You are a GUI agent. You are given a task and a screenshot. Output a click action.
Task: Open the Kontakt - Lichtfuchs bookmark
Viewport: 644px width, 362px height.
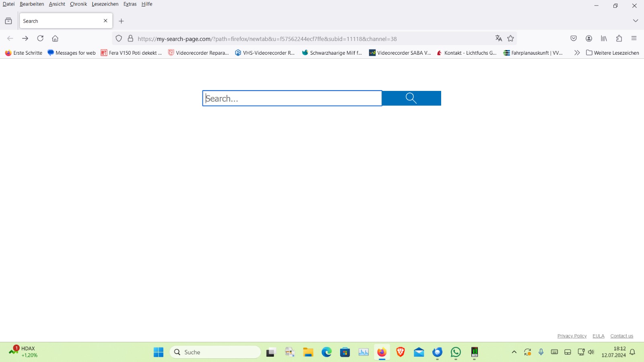click(467, 53)
